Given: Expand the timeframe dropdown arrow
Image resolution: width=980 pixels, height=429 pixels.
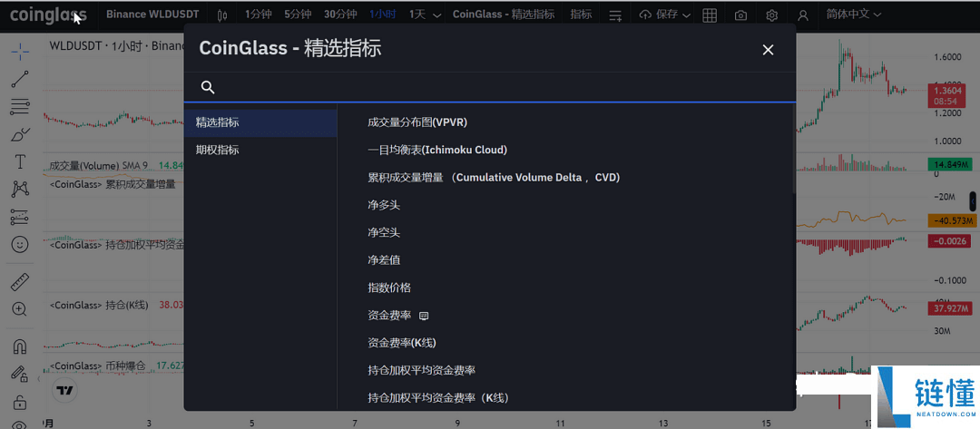Looking at the screenshot, I should pyautogui.click(x=436, y=15).
